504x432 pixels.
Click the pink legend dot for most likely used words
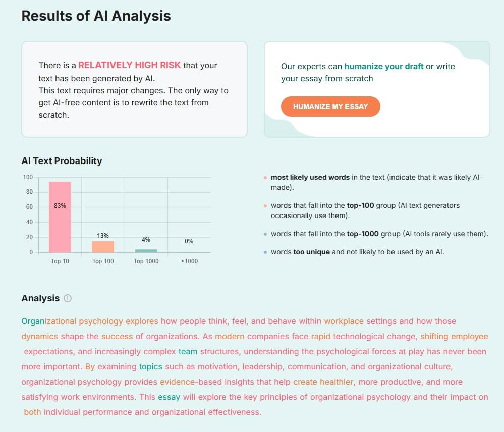pos(264,177)
